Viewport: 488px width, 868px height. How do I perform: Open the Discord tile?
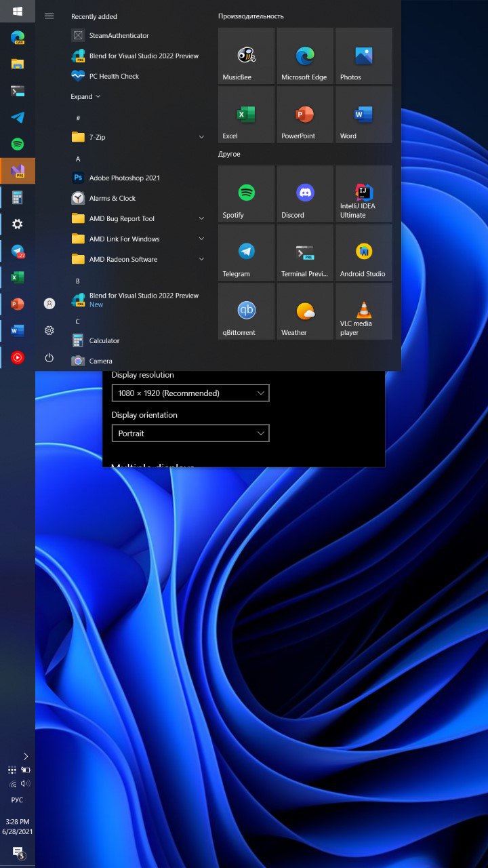tap(305, 194)
